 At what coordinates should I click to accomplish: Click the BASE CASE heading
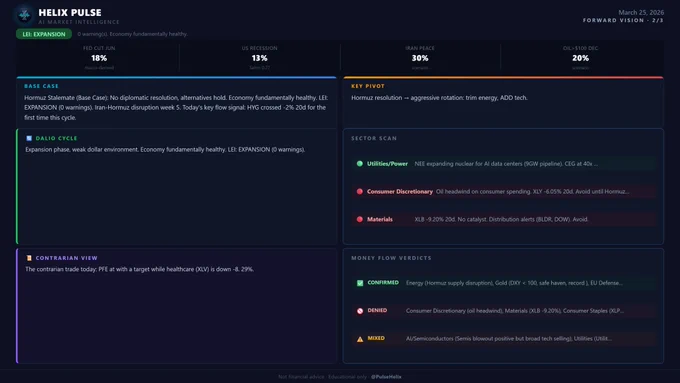tap(41, 86)
